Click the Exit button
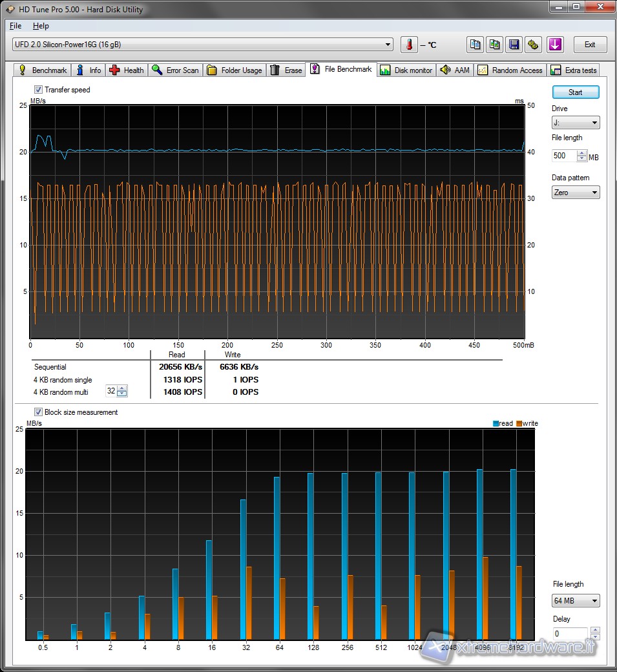The height and width of the screenshot is (672, 617). point(589,45)
